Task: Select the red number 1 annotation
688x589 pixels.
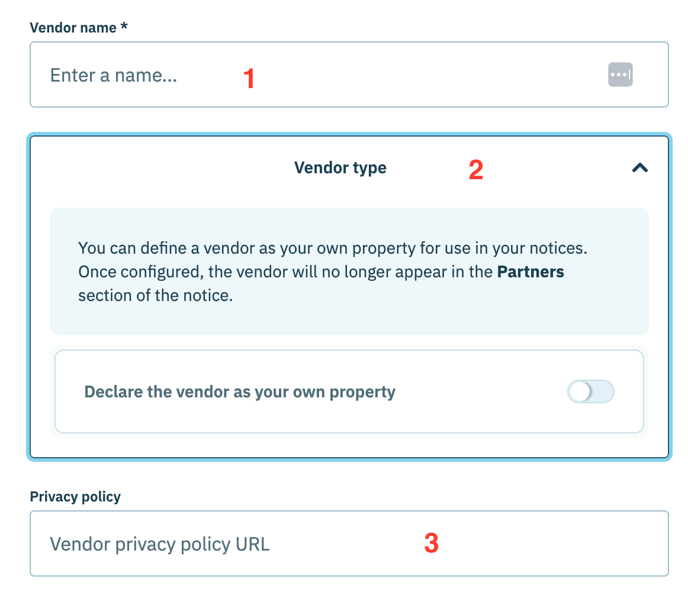Action: pyautogui.click(x=249, y=79)
